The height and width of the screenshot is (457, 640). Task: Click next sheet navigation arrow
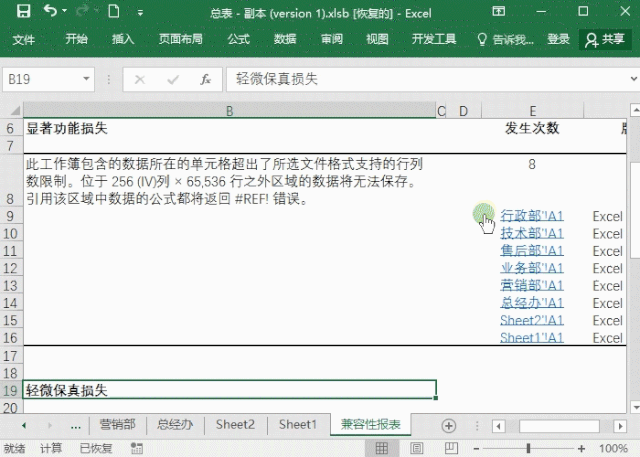(50, 425)
